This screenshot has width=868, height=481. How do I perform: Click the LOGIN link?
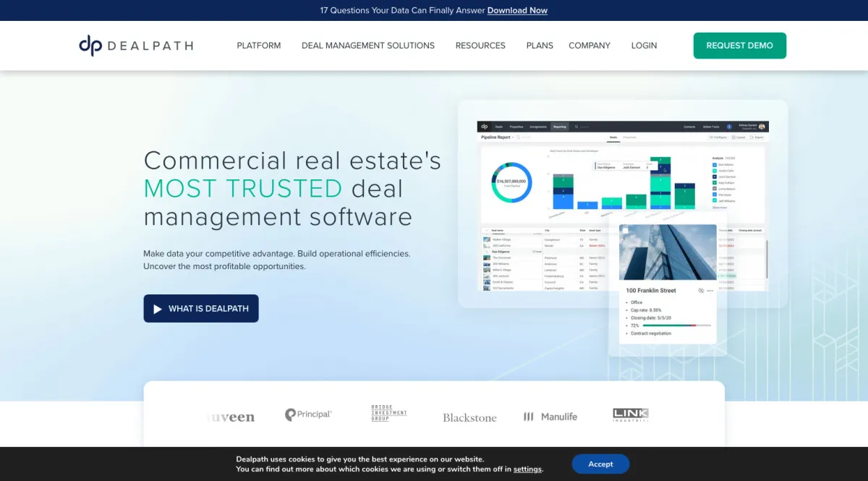coord(644,46)
